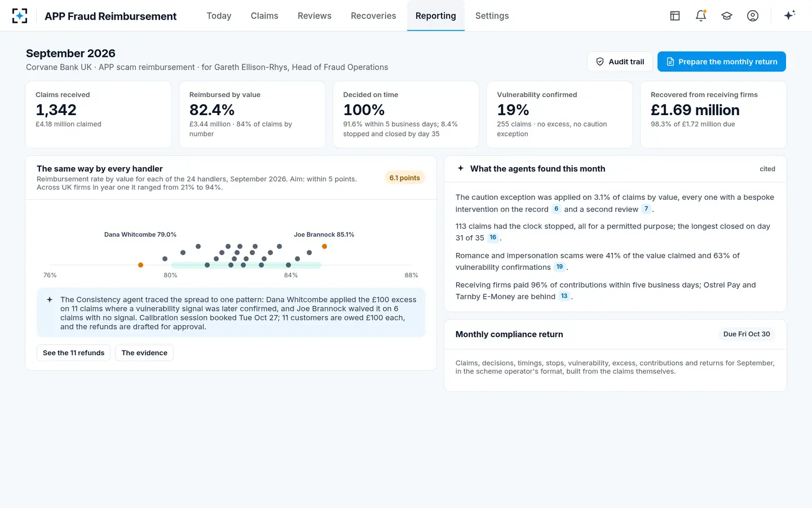Click the Vulnerability confirmed card
This screenshot has height=508, width=812.
[559, 115]
